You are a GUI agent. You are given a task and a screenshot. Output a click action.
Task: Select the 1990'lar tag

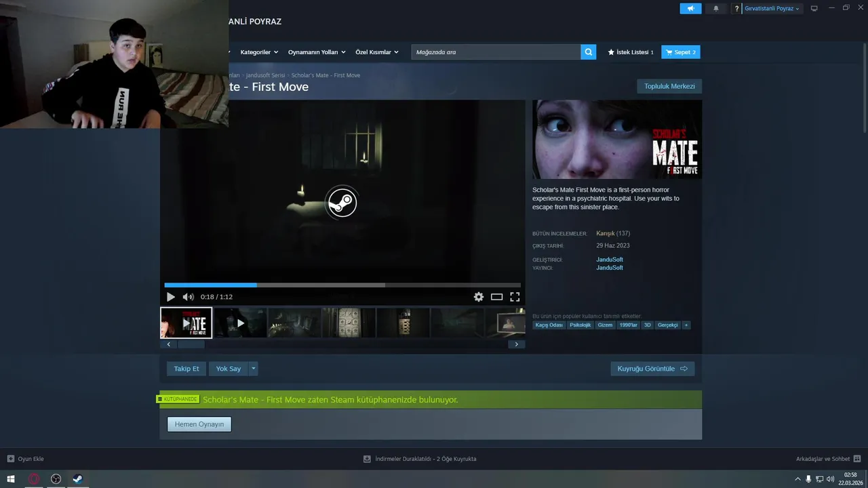click(628, 325)
